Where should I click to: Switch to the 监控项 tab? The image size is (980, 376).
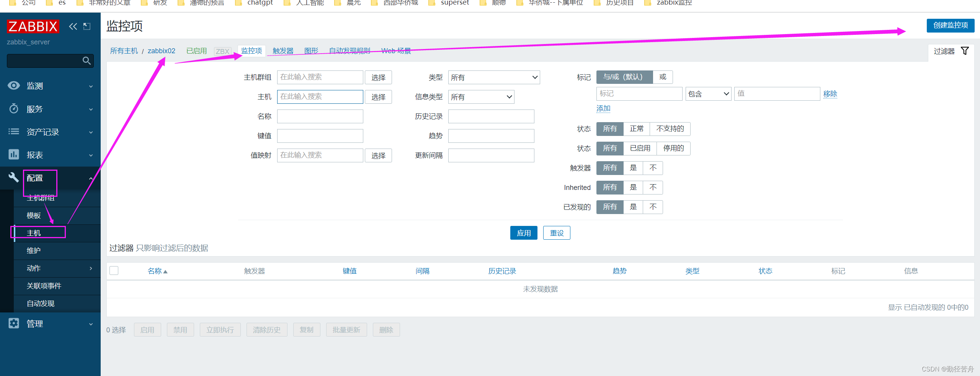coord(252,51)
